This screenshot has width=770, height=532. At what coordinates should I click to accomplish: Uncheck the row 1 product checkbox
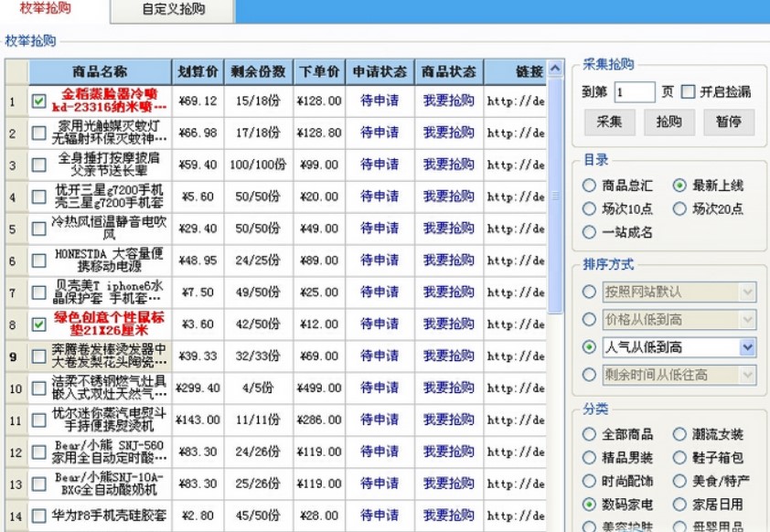click(x=39, y=101)
